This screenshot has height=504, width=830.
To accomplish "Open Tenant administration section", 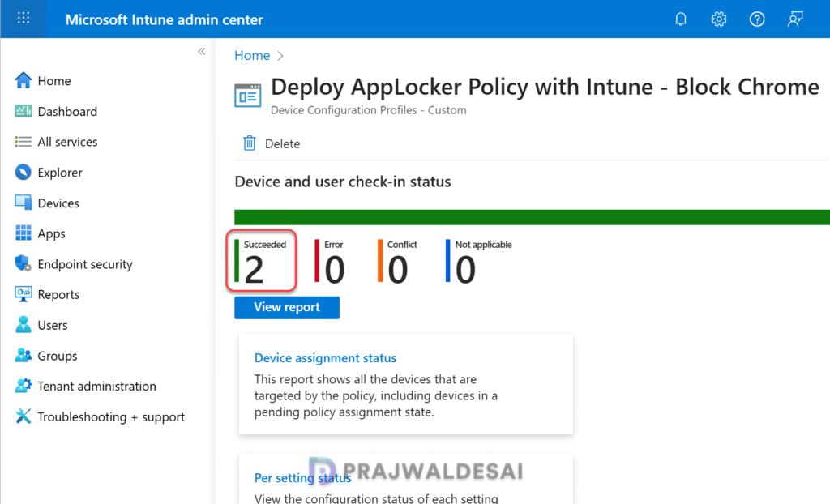I will coord(97,387).
